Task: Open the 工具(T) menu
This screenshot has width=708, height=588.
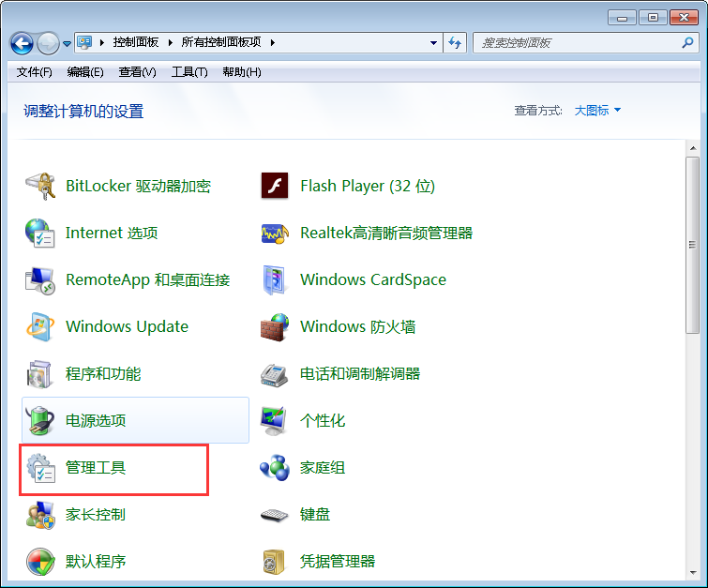Action: tap(189, 72)
